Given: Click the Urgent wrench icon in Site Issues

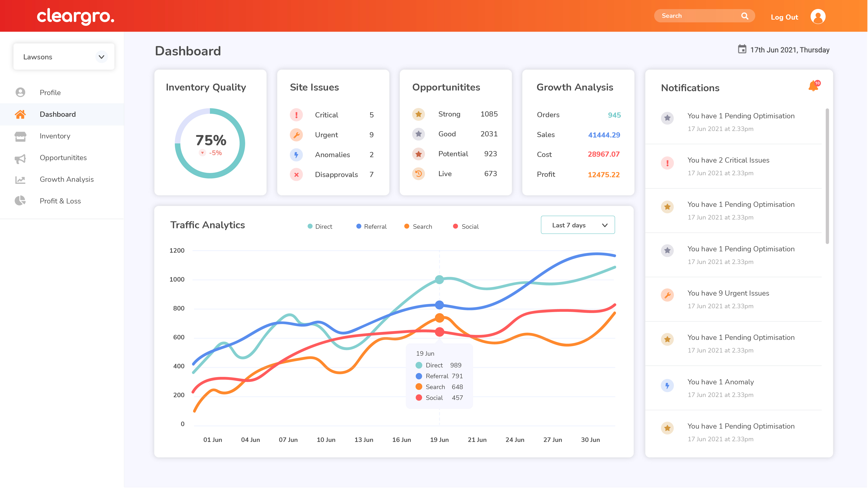Looking at the screenshot, I should 296,135.
